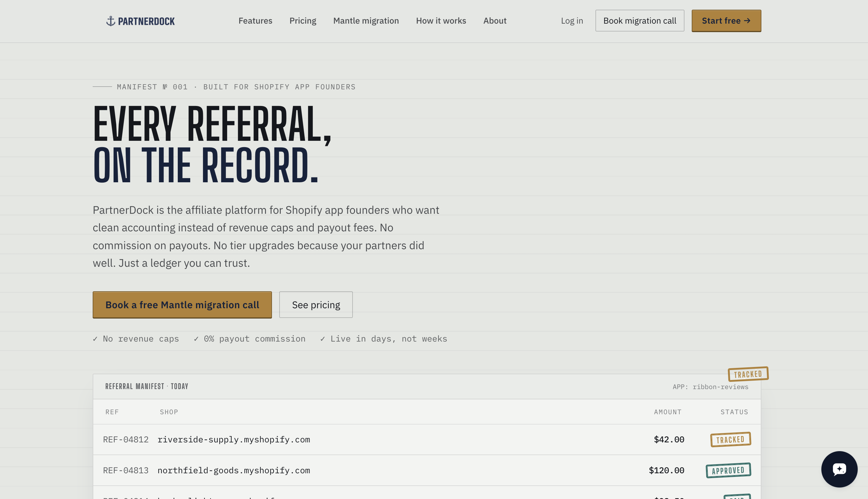Click the AMOUNT column header

[668, 412]
